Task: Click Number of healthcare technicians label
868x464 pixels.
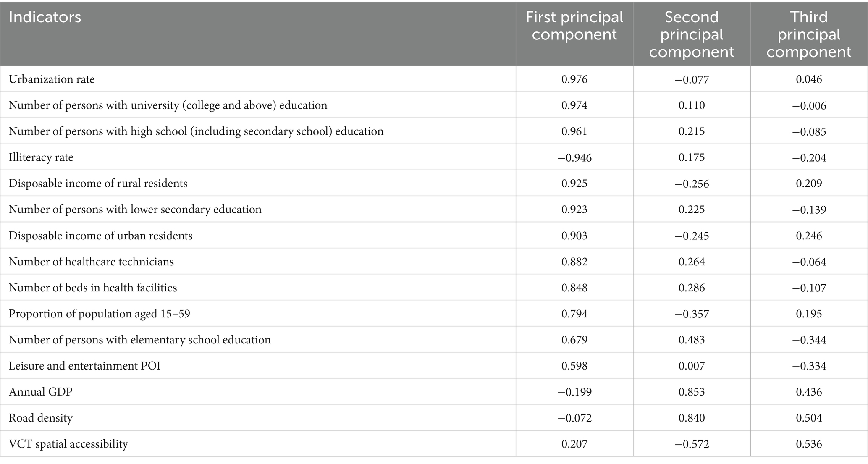Action: [x=91, y=261]
